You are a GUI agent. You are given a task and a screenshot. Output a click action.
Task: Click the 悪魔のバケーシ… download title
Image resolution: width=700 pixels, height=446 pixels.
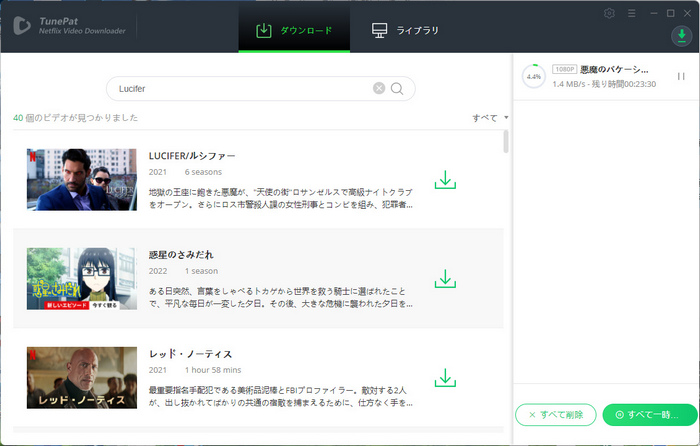tap(614, 69)
